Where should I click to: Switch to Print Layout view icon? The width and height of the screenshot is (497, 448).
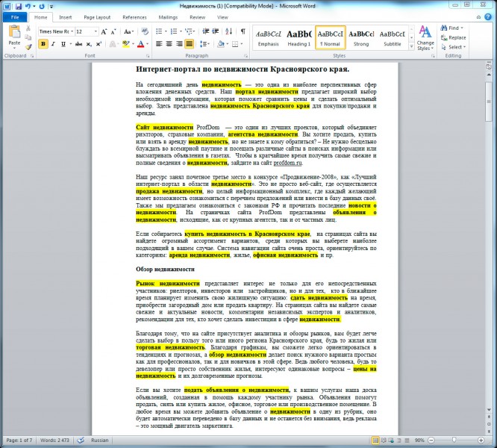click(375, 440)
